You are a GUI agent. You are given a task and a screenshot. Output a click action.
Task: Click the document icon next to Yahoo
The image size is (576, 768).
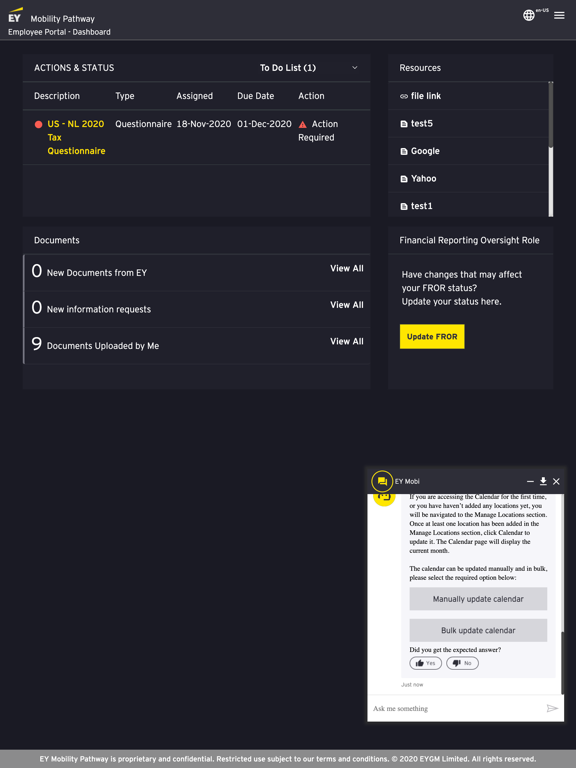tap(404, 179)
